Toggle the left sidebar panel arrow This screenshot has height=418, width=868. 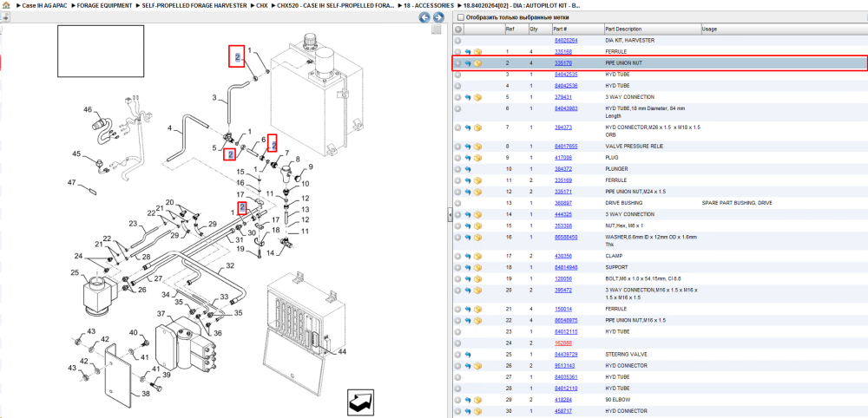click(4, 17)
